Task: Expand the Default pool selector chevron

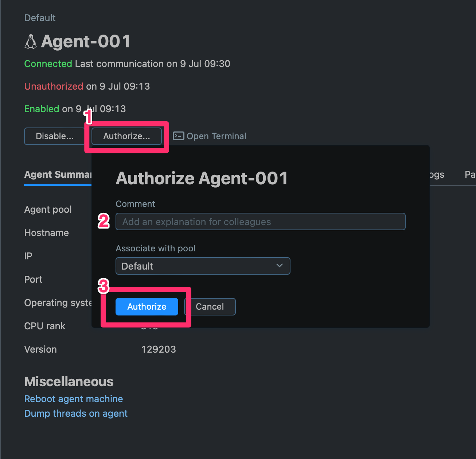Action: (279, 266)
